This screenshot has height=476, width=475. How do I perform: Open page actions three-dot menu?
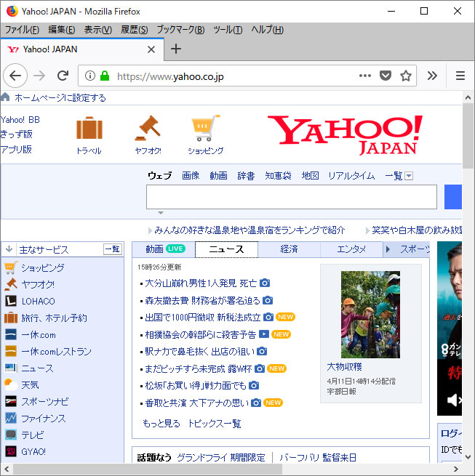pyautogui.click(x=365, y=76)
